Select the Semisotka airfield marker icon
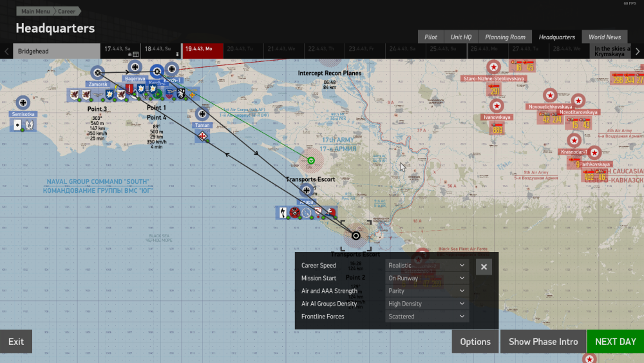The width and height of the screenshot is (644, 363). click(23, 102)
